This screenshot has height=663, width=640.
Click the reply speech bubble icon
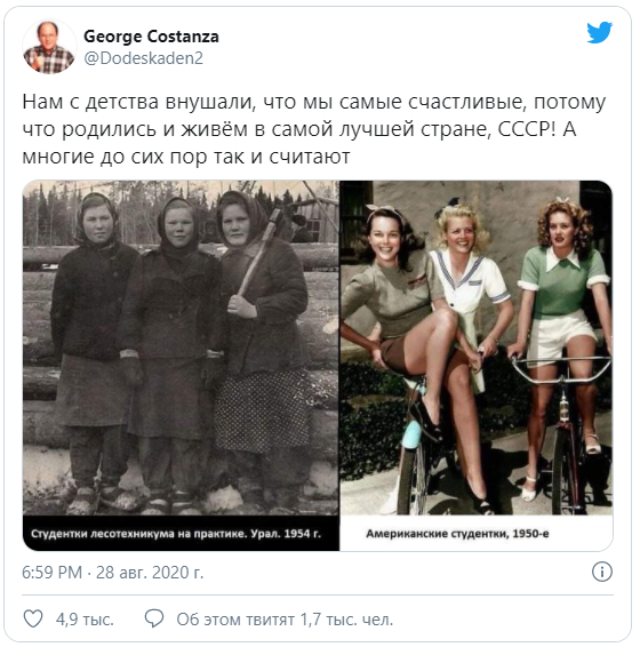(x=154, y=619)
